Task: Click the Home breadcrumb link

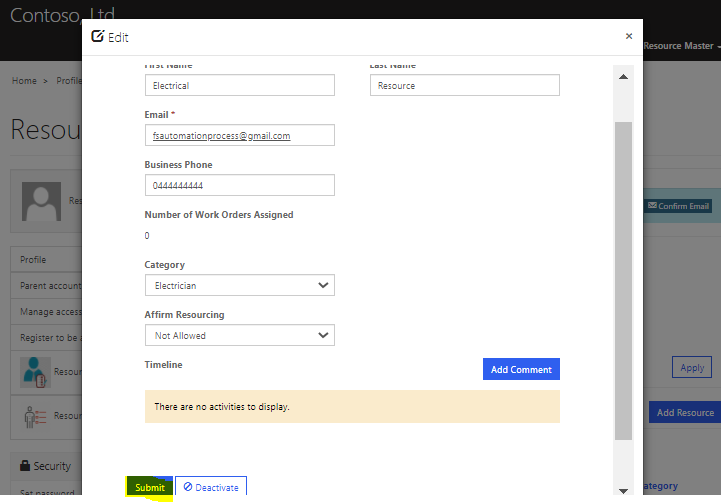Action: 24,81
